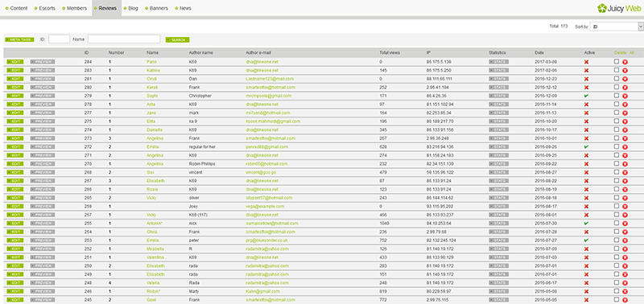
Task: Click the Juicy Web logo
Action: pos(619,8)
